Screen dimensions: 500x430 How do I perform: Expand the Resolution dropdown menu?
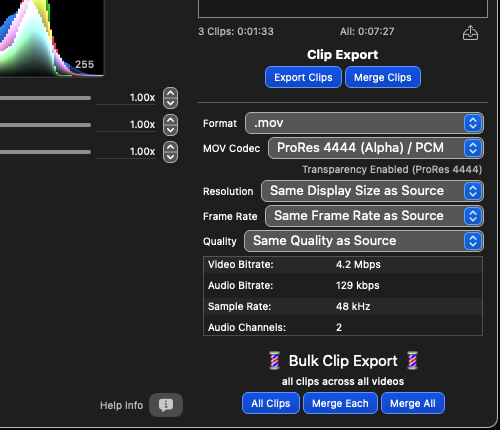(x=372, y=191)
